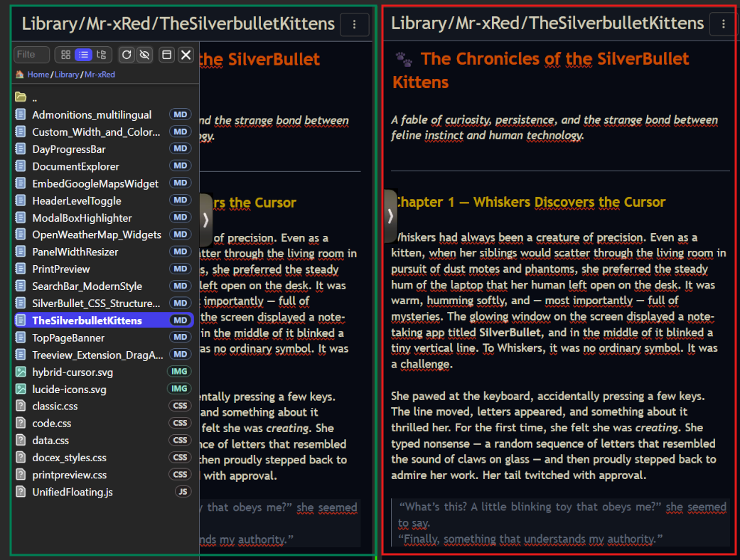Close the document explorer panel
This screenshot has height=560, width=740.
[x=186, y=55]
